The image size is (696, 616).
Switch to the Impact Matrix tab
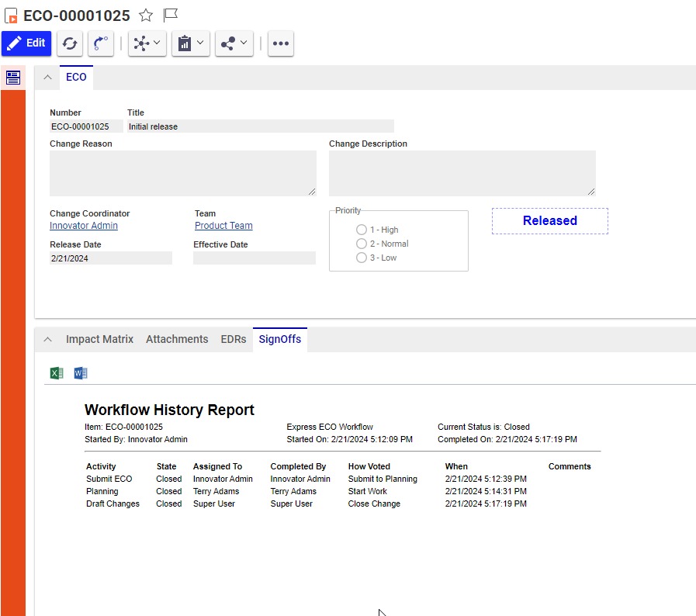99,340
